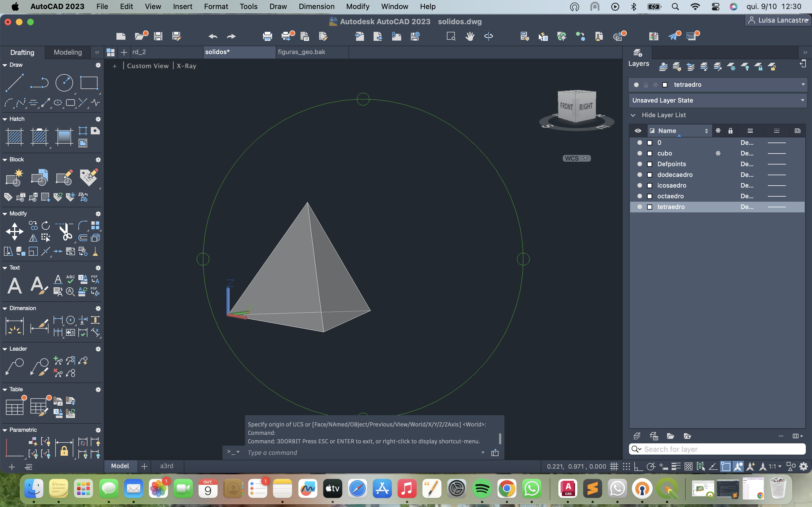
Task: Select the Rectangle draw tool
Action: [89, 83]
